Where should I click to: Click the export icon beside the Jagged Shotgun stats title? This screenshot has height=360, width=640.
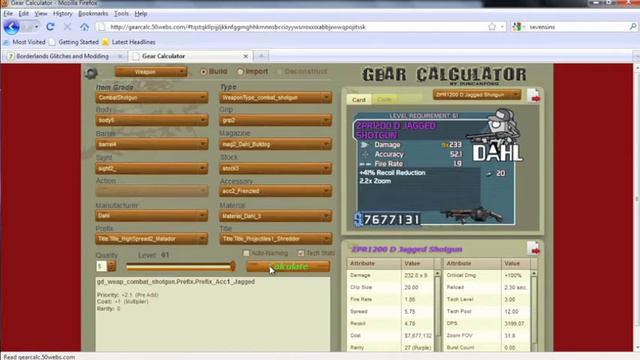tap(533, 248)
